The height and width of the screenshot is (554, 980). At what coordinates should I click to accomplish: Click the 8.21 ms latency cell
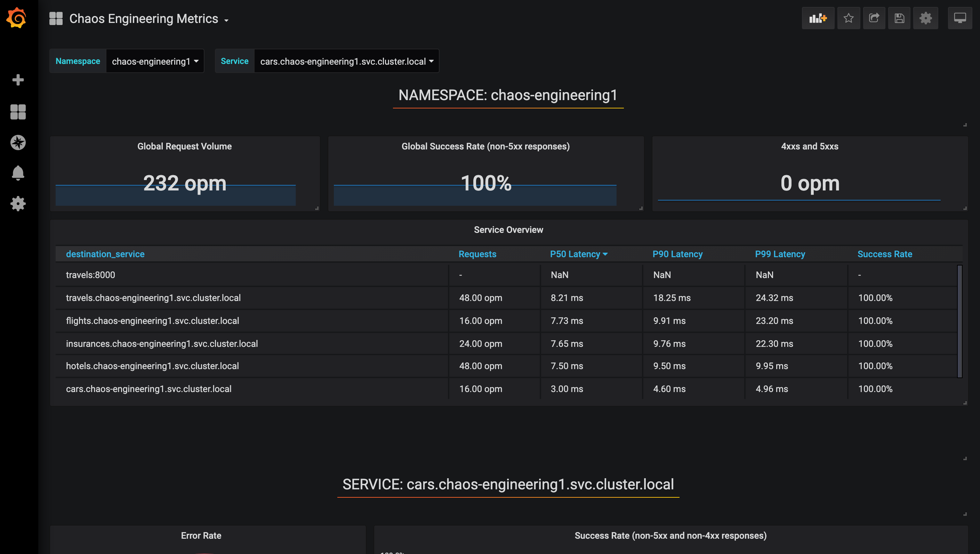(x=591, y=298)
